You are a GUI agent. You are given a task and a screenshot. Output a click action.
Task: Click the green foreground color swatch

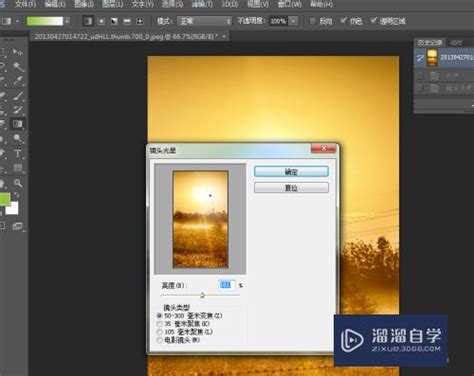(x=5, y=199)
